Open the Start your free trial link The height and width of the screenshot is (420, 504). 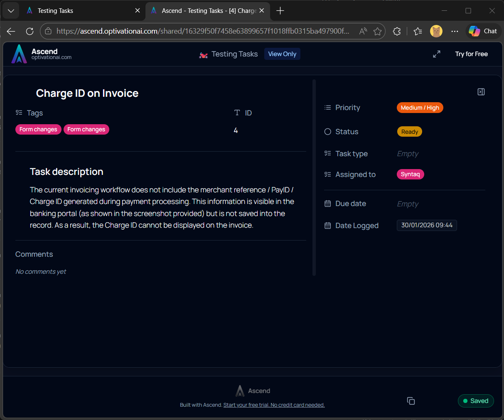(x=274, y=405)
